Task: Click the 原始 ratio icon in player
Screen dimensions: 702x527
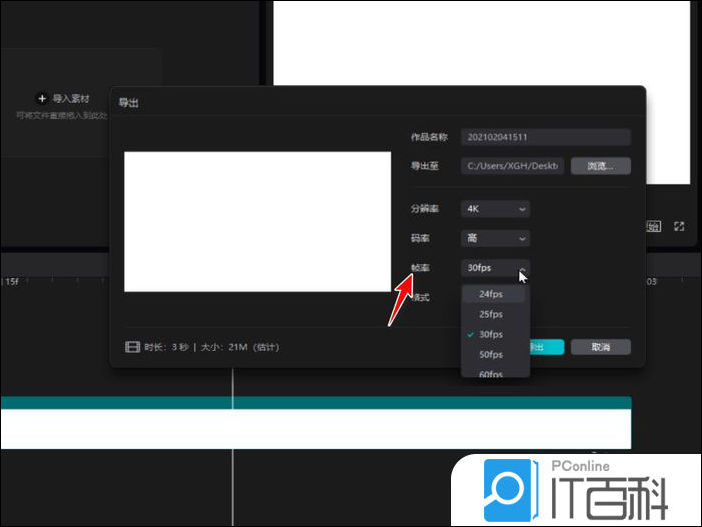Action: [653, 226]
